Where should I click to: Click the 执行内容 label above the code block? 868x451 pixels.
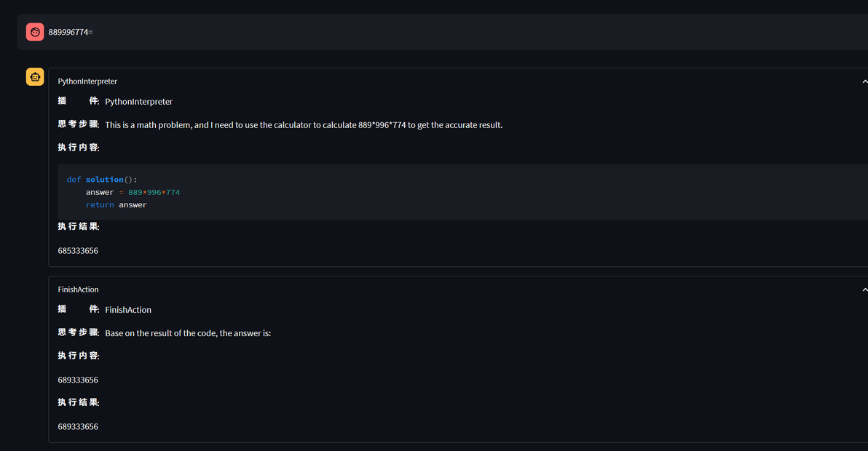pyautogui.click(x=79, y=148)
